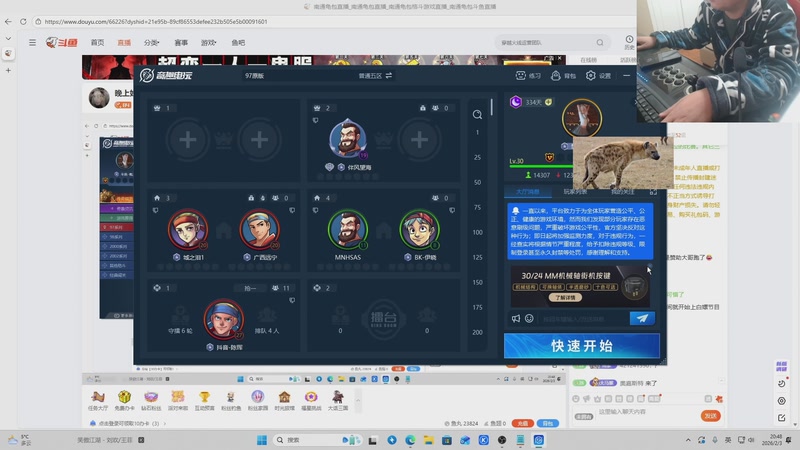Jump to room number 150
This screenshot has height=450, width=800.
477,282
